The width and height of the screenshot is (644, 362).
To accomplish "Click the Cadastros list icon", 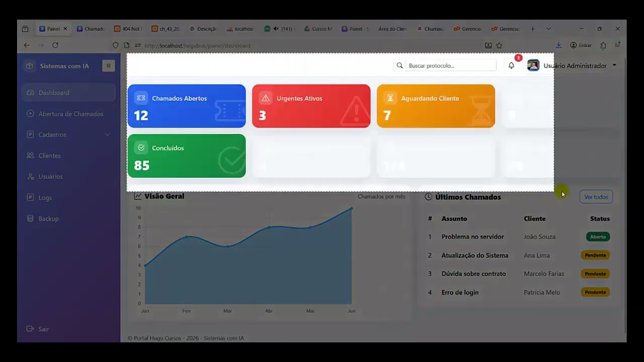I will coord(30,135).
